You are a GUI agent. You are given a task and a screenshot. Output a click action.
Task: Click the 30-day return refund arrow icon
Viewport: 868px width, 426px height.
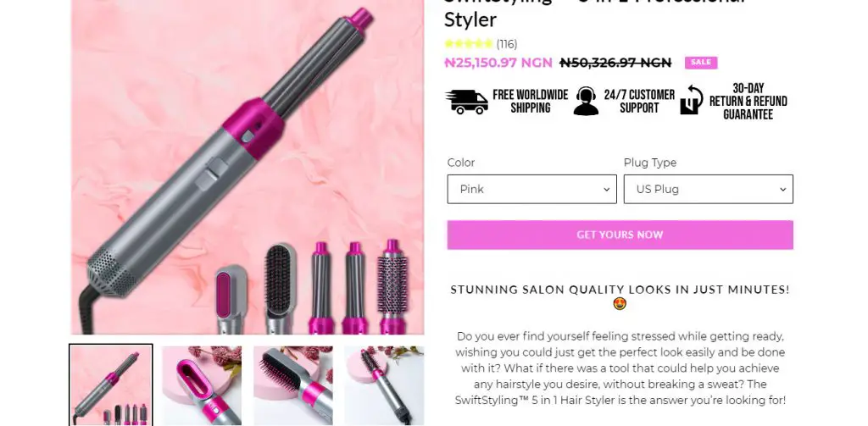point(692,100)
